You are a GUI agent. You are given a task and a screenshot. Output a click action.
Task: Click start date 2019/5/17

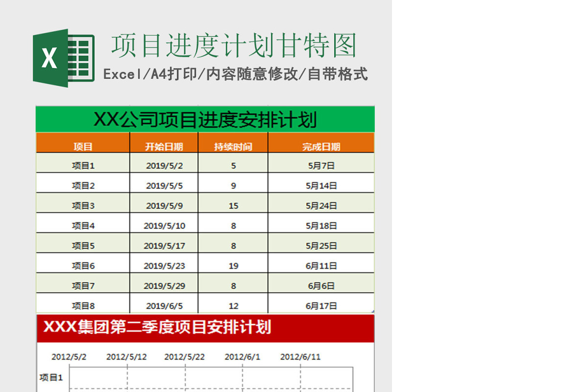click(x=165, y=246)
